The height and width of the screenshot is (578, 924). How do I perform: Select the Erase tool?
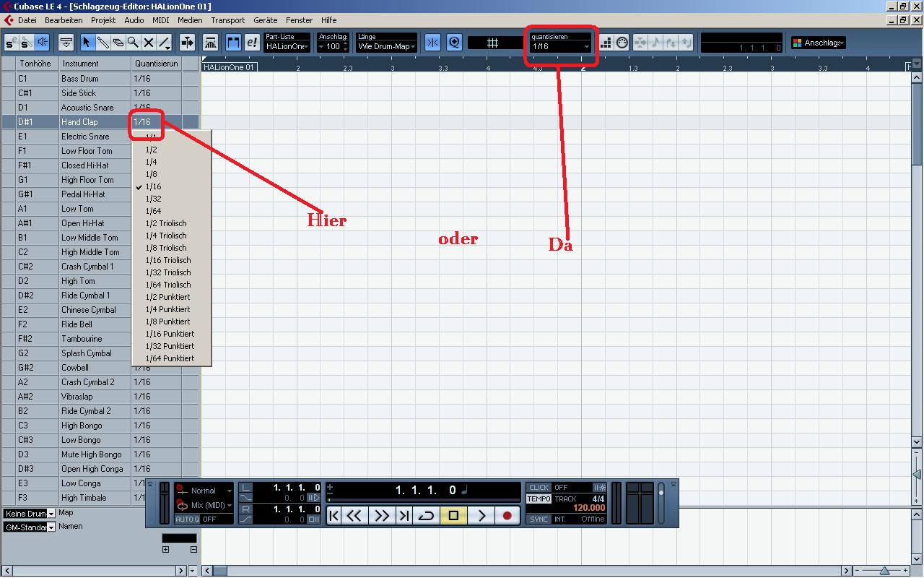[x=118, y=43]
